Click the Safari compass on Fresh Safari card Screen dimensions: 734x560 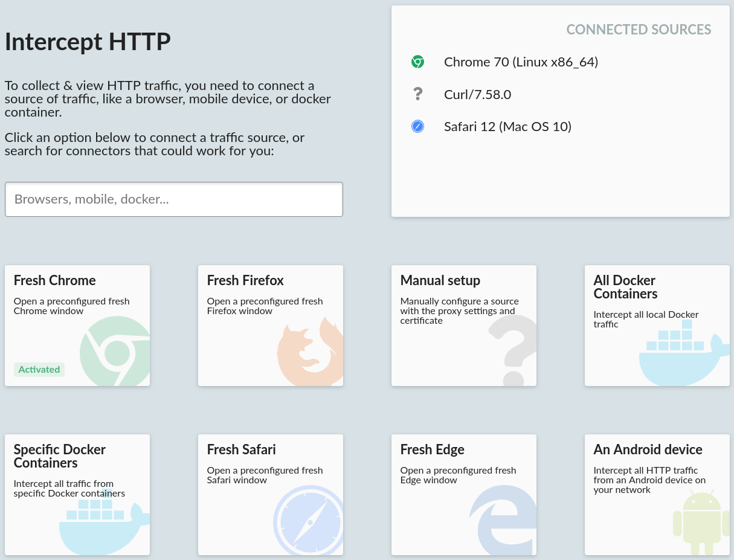click(x=308, y=521)
